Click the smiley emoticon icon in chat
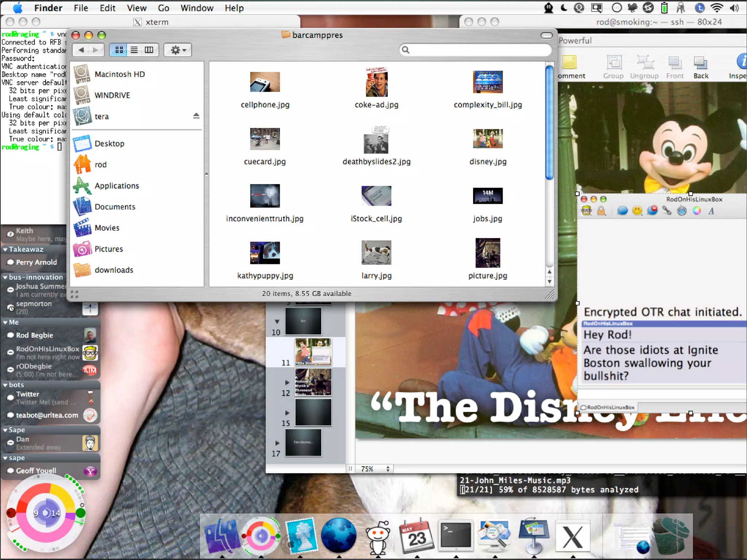The width and height of the screenshot is (747, 560). point(637,211)
